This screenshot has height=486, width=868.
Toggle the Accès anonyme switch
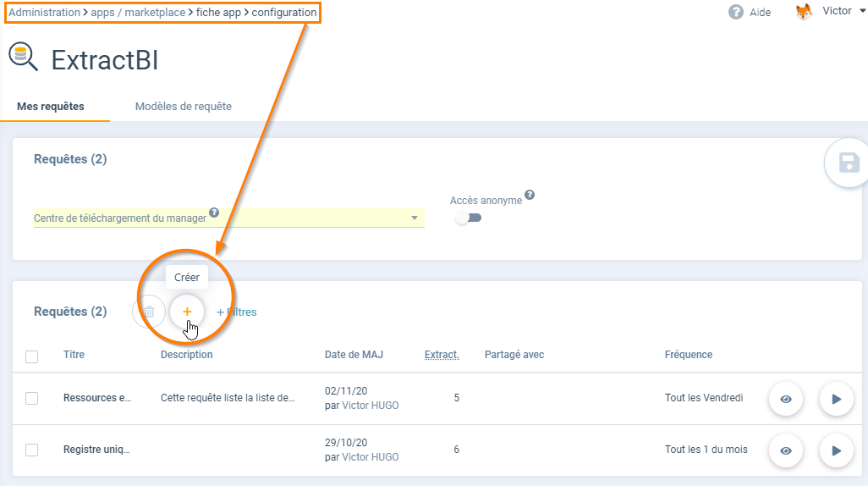click(468, 218)
